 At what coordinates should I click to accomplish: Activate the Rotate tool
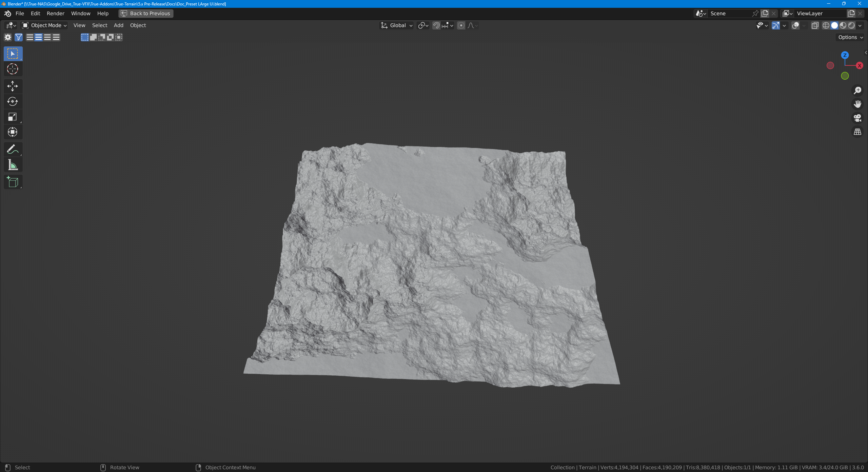pos(13,101)
